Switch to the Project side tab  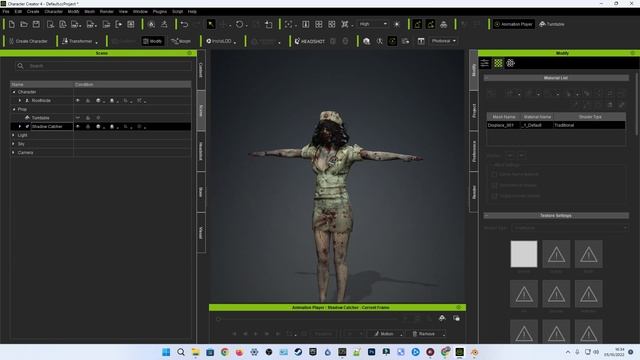point(473,111)
